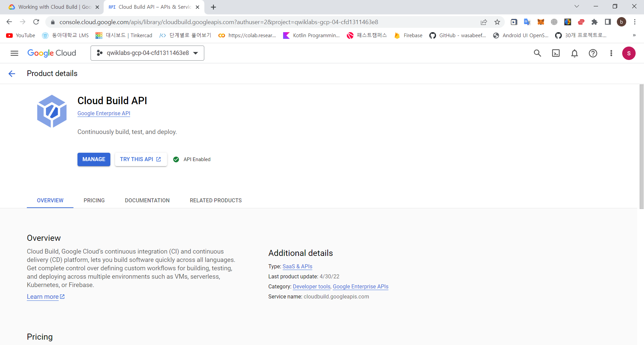Switch to the Working with Cloud Build tab
Screen dimensions: 644x345
click(50, 7)
